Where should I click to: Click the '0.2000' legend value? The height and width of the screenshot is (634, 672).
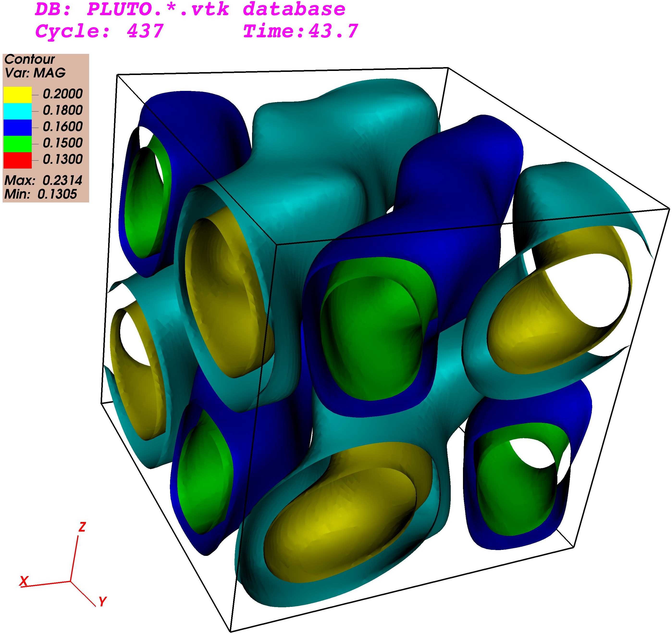(x=62, y=94)
